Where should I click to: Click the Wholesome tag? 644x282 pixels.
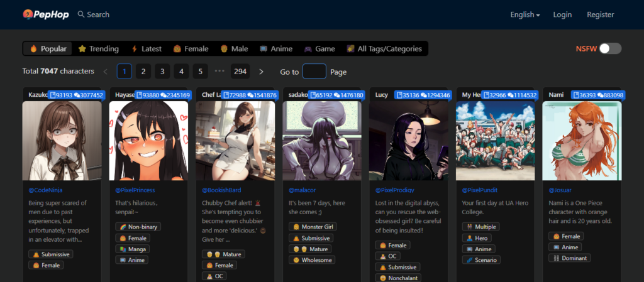point(312,260)
